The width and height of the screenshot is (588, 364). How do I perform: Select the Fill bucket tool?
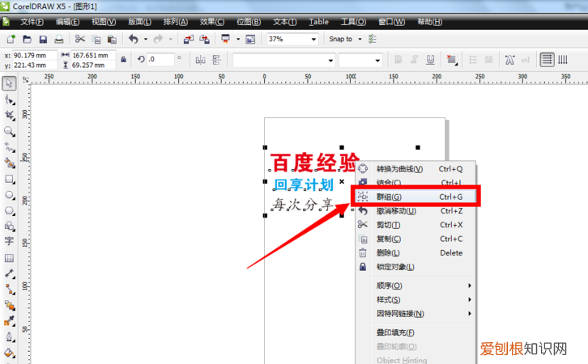click(x=10, y=353)
